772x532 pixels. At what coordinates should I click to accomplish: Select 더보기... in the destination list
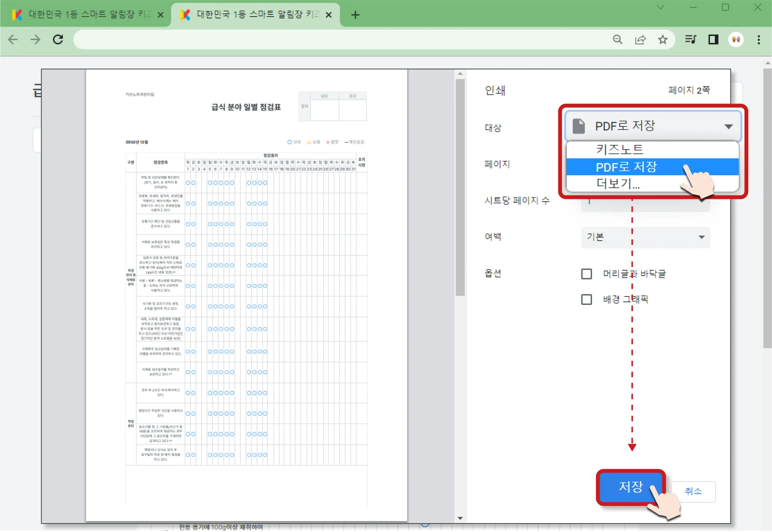click(618, 184)
